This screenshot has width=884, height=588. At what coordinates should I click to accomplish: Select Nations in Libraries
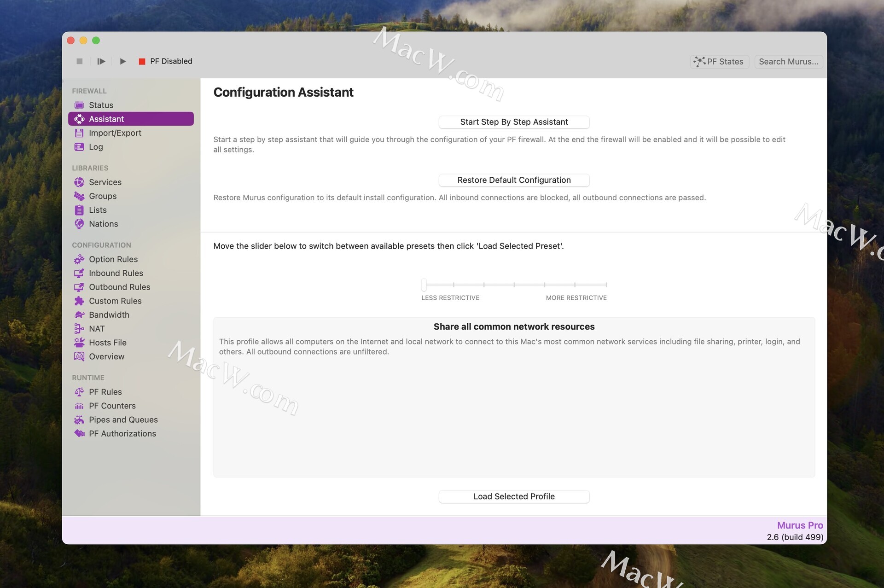[x=103, y=224]
